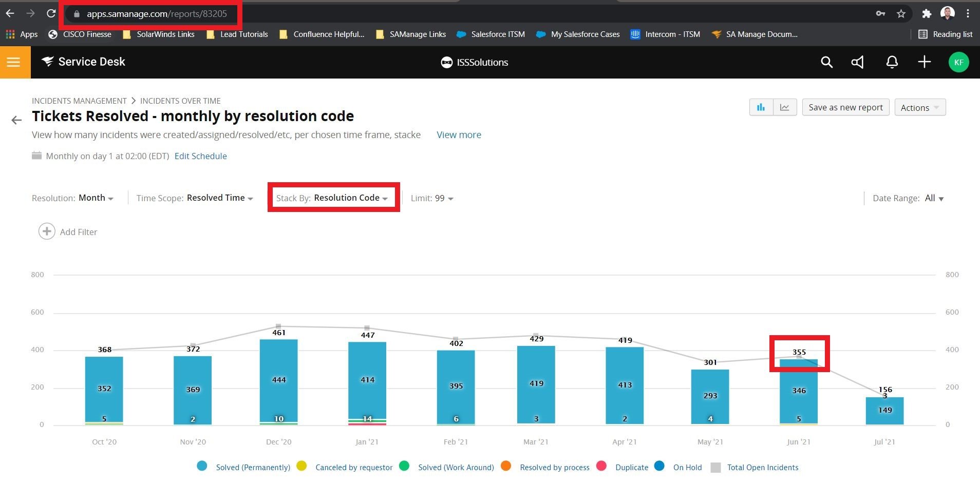
Task: Toggle Duplicate legend series
Action: [x=623, y=467]
